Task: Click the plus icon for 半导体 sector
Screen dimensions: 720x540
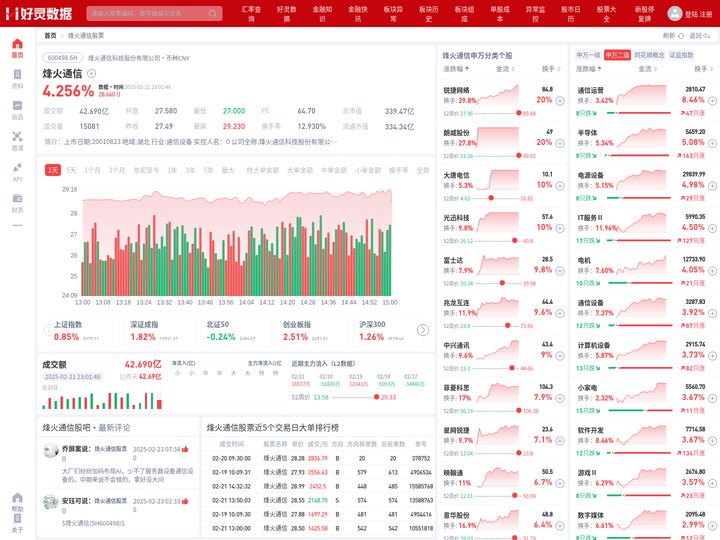Action: [712, 143]
